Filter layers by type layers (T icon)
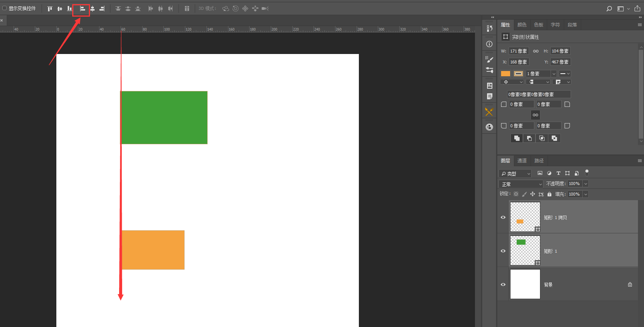Viewport: 644px width, 327px height. click(x=558, y=173)
